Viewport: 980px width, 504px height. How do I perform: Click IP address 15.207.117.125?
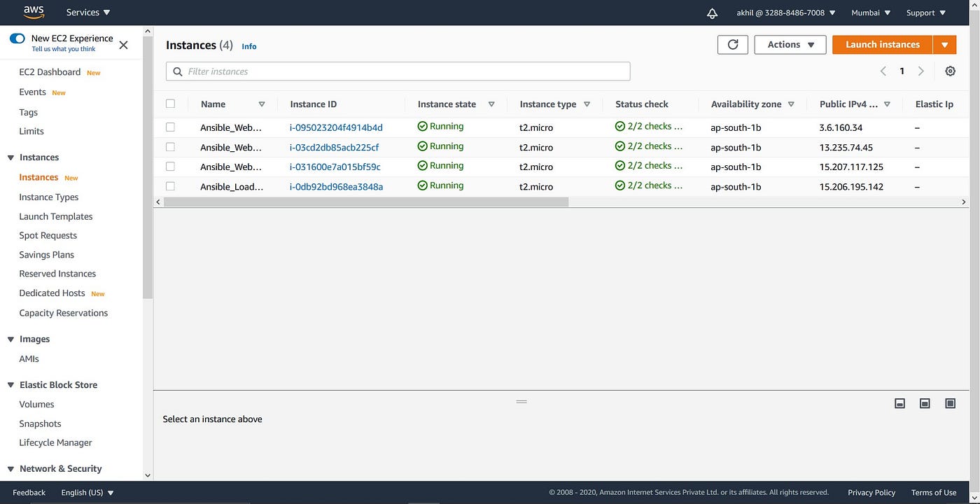851,167
